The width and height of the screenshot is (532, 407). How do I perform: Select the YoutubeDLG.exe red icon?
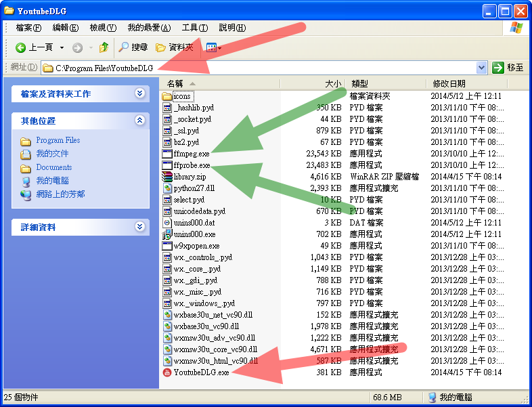click(x=167, y=372)
